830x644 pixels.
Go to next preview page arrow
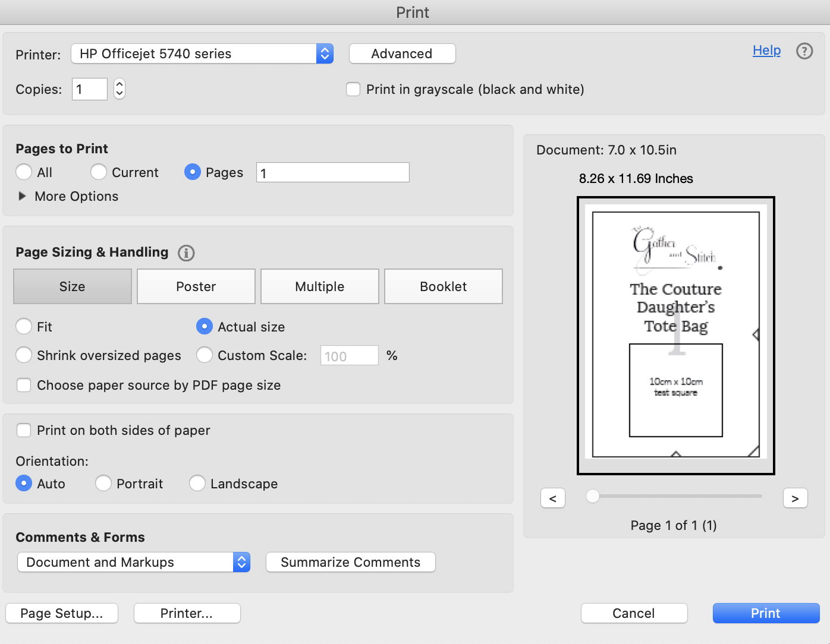796,498
